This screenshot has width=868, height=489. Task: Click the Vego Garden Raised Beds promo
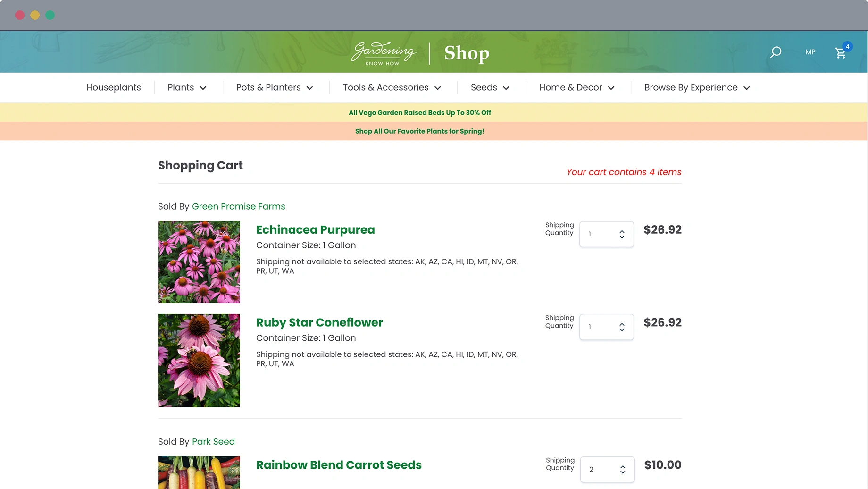click(420, 112)
